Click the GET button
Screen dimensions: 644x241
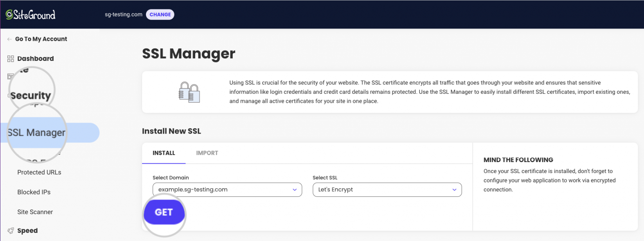click(x=164, y=212)
